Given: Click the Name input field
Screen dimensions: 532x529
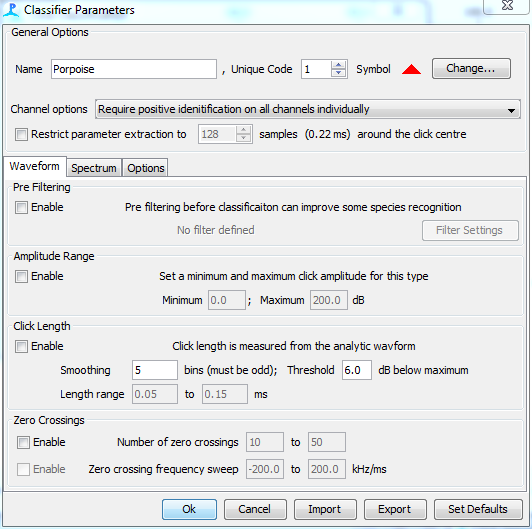Looking at the screenshot, I should pyautogui.click(x=134, y=69).
